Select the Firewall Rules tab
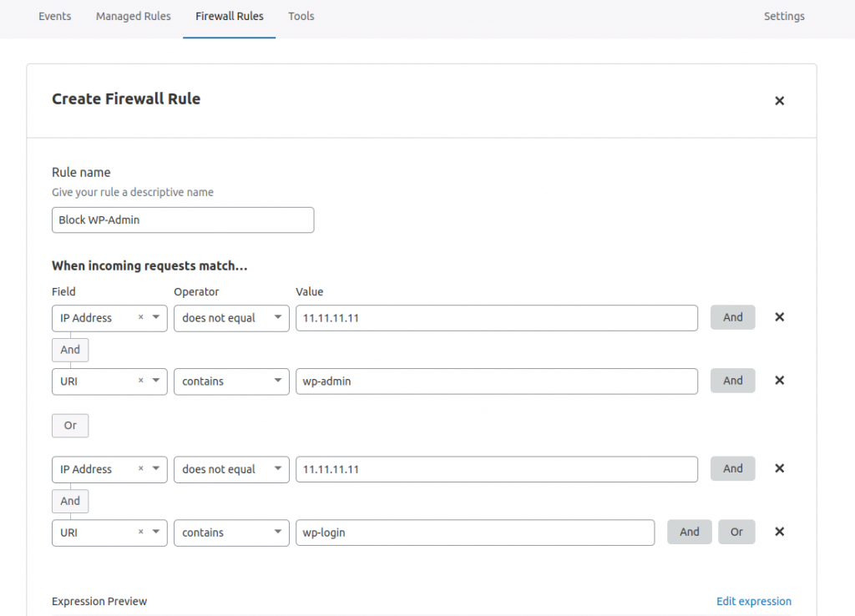The height and width of the screenshot is (616, 855). coord(230,17)
